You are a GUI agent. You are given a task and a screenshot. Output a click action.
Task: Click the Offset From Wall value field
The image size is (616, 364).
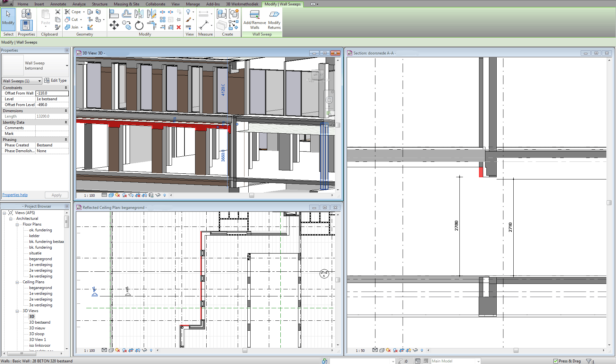click(52, 93)
